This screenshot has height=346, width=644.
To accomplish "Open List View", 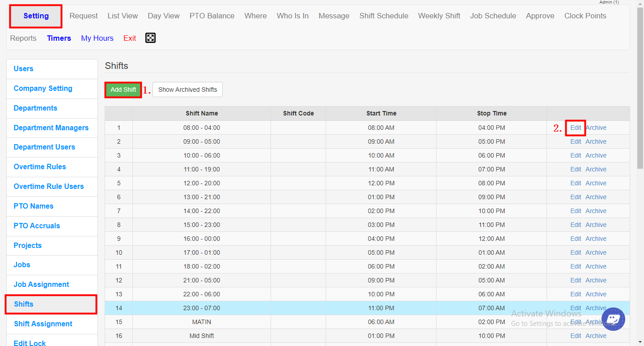I will pyautogui.click(x=123, y=16).
